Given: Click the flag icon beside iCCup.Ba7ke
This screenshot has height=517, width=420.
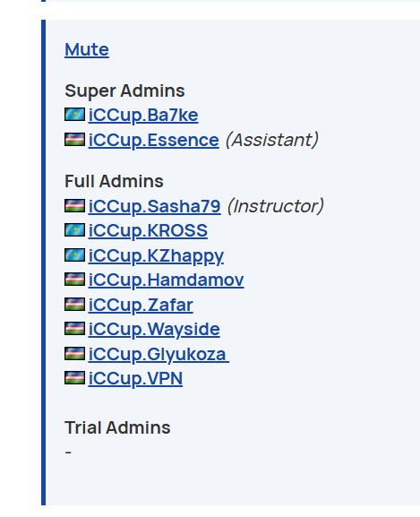Looking at the screenshot, I should pos(75,115).
